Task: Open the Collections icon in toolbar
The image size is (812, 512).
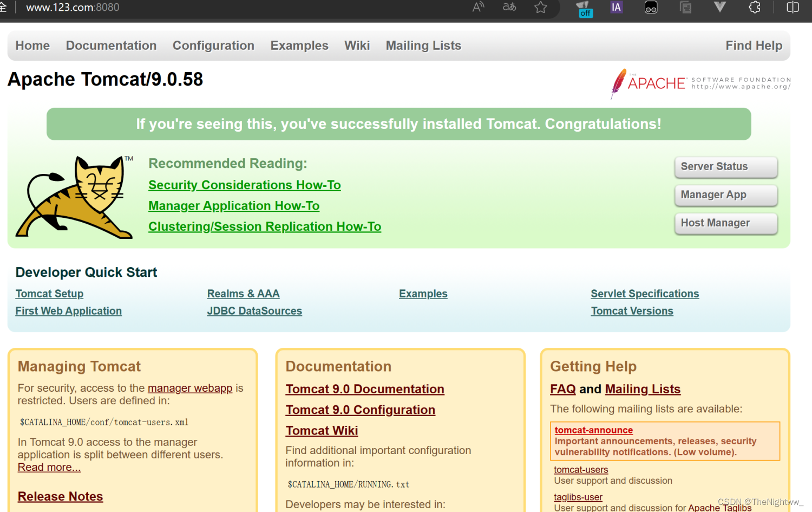Action: (x=685, y=7)
